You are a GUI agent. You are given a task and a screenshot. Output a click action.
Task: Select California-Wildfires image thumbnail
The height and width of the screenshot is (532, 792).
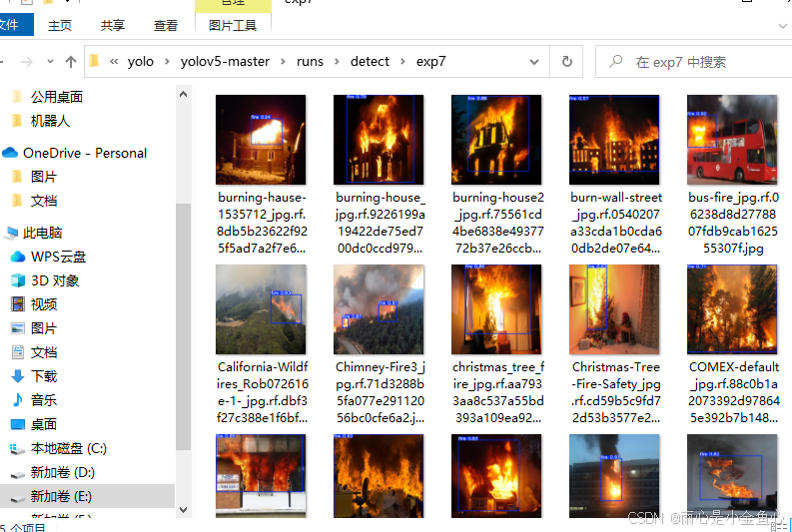[261, 309]
